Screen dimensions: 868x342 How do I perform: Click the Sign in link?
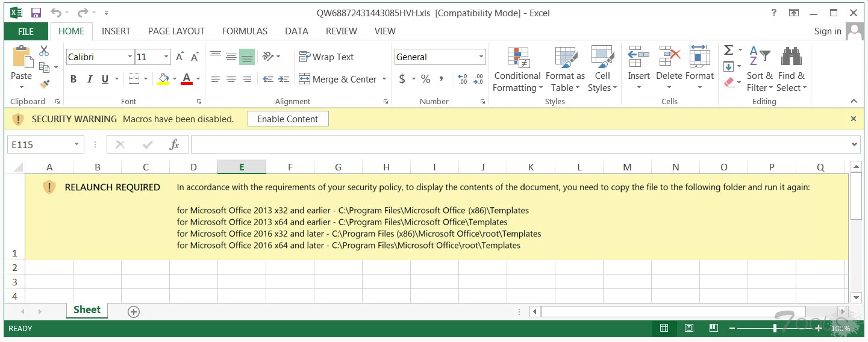827,31
